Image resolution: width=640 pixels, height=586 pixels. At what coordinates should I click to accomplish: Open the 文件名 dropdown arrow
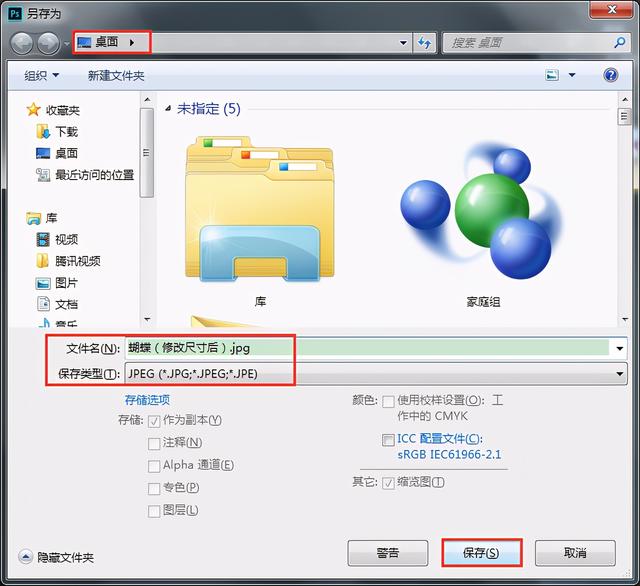coord(620,348)
